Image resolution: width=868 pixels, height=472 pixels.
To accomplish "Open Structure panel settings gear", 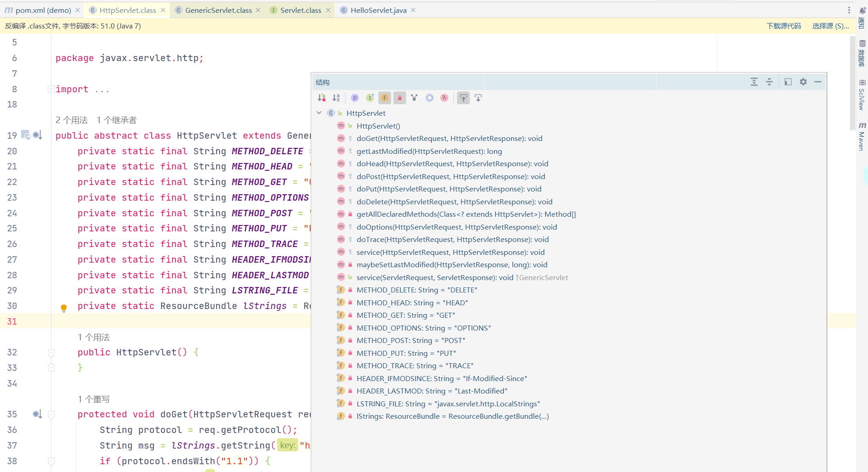I will 803,82.
